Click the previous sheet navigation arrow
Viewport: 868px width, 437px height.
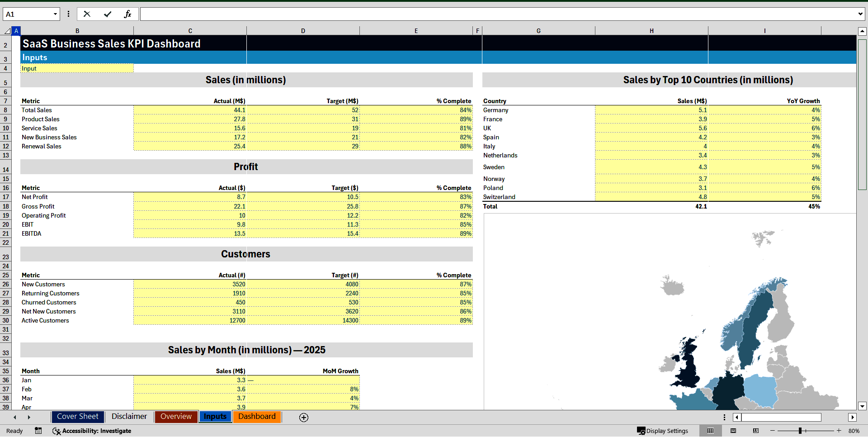(15, 417)
